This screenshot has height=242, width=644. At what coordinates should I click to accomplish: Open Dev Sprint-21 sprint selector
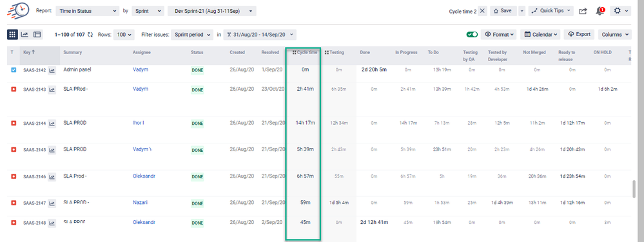212,11
